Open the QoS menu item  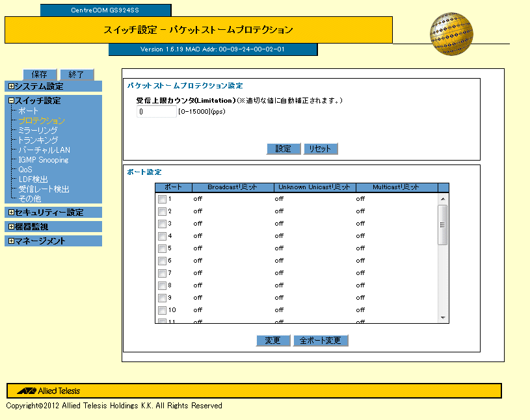[25, 170]
